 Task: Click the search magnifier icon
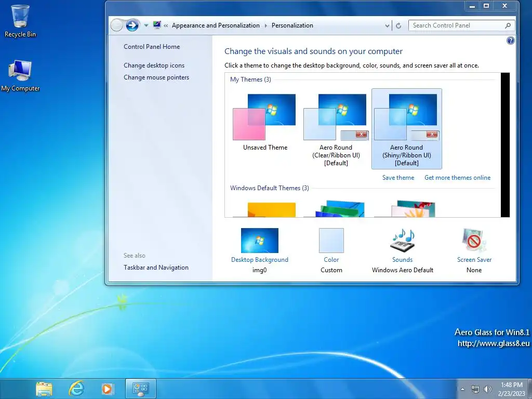tap(508, 25)
